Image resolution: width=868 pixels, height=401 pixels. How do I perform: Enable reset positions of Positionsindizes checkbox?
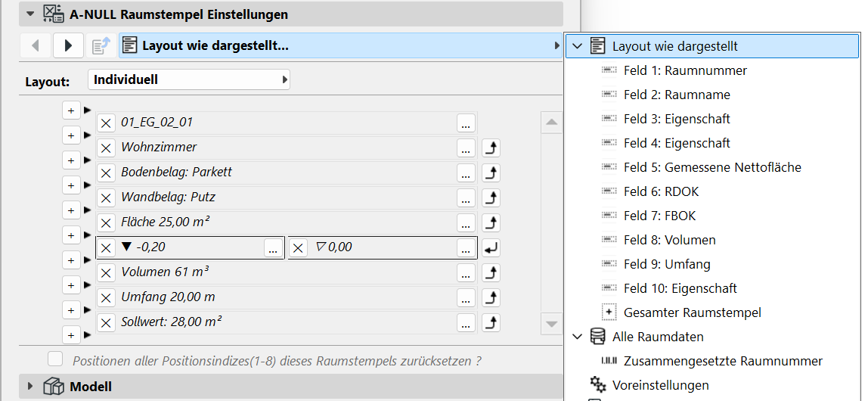pos(55,359)
